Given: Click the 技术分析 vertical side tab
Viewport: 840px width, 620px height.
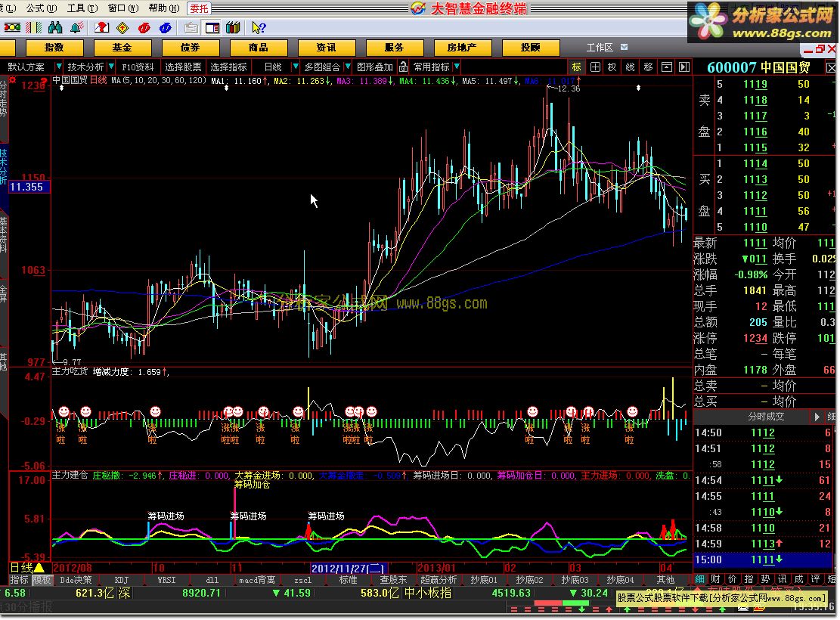Looking at the screenshot, I should click(x=4, y=167).
